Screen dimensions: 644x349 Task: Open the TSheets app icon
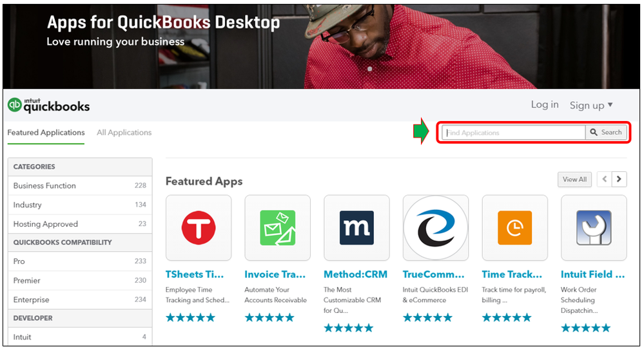[x=199, y=227]
